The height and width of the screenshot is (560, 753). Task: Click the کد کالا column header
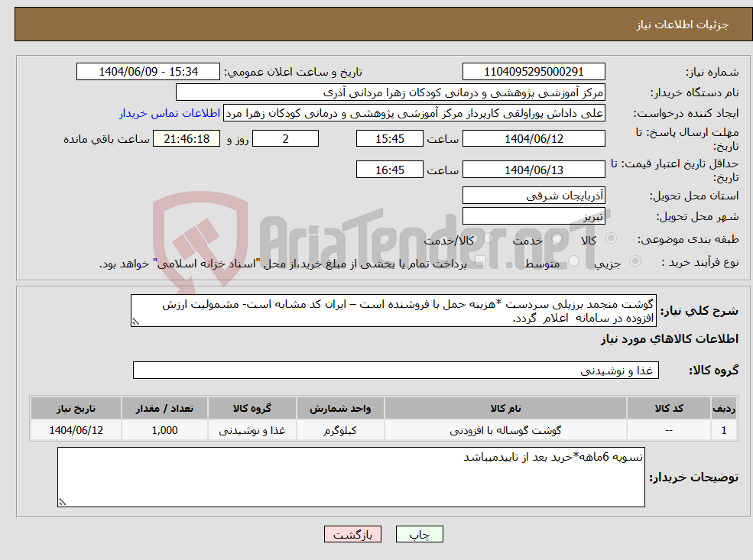(x=668, y=409)
